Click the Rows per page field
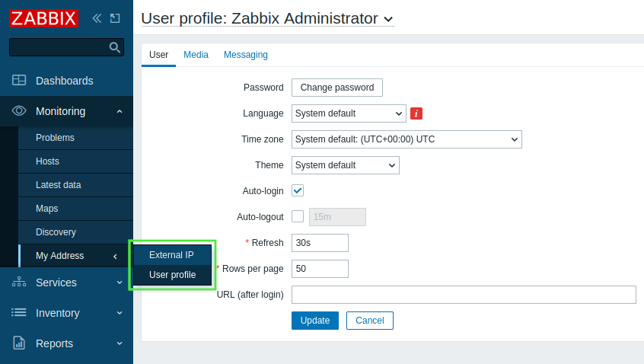 [x=320, y=269]
